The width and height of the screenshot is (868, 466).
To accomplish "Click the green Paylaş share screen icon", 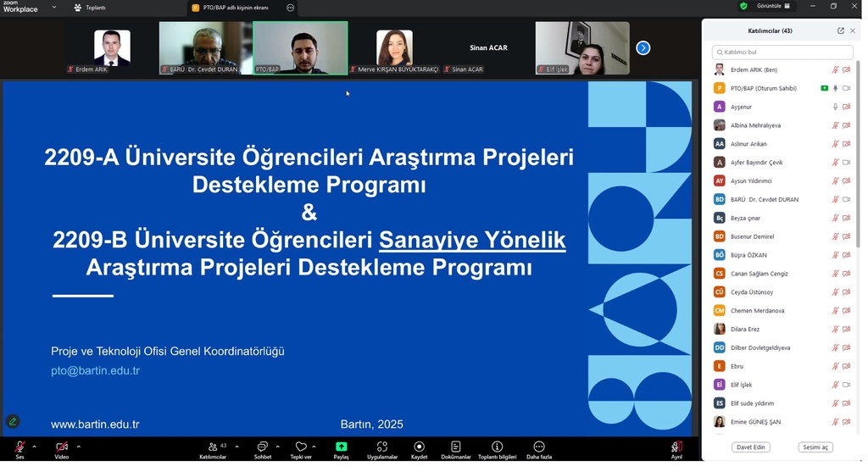I will [341, 447].
